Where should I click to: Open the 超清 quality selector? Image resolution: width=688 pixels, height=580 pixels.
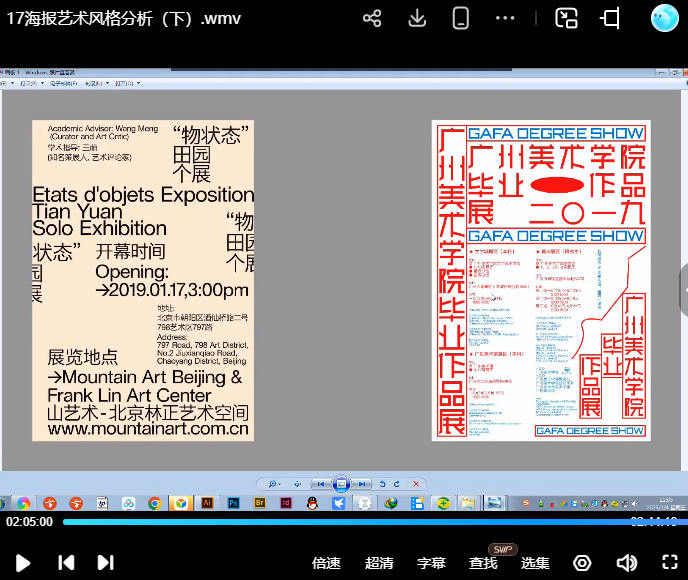pos(379,563)
